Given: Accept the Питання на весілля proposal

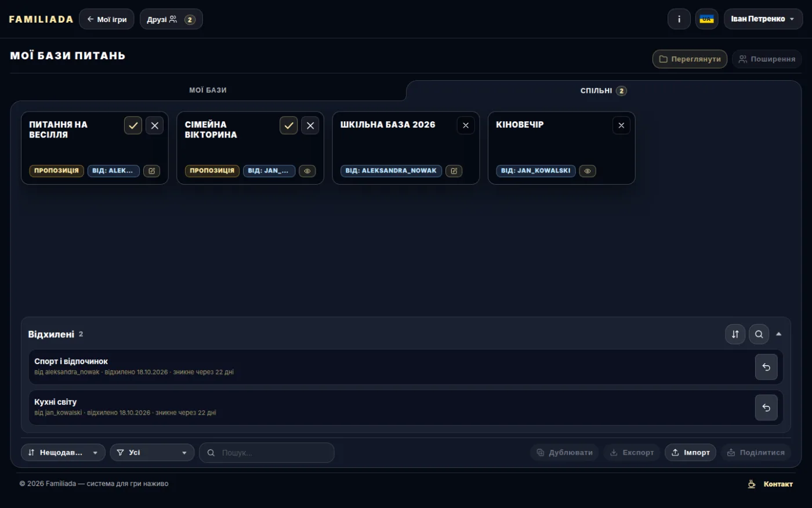Looking at the screenshot, I should (x=133, y=125).
